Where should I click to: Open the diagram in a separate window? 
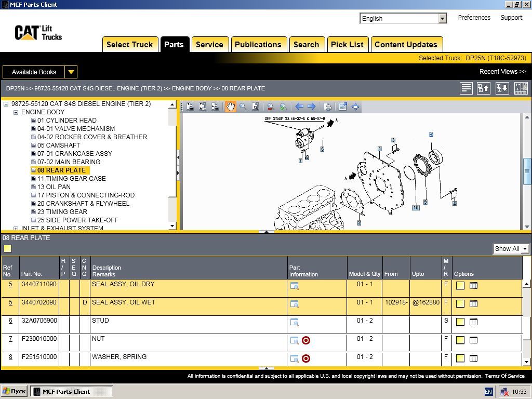coord(343,107)
